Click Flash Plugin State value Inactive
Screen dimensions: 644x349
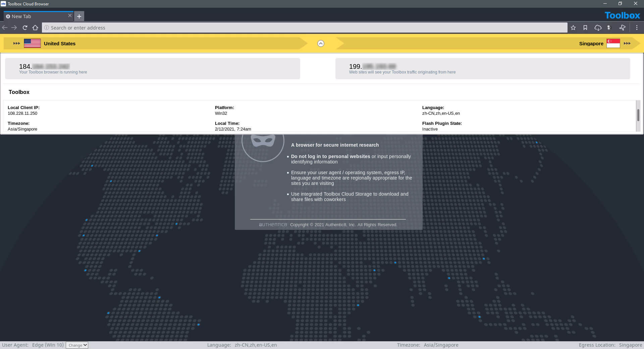pos(430,129)
